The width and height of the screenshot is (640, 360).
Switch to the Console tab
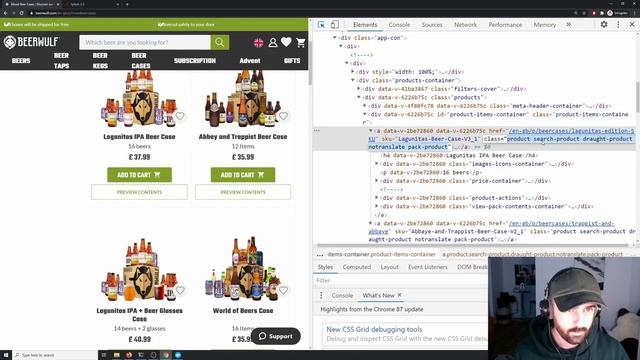(399, 25)
